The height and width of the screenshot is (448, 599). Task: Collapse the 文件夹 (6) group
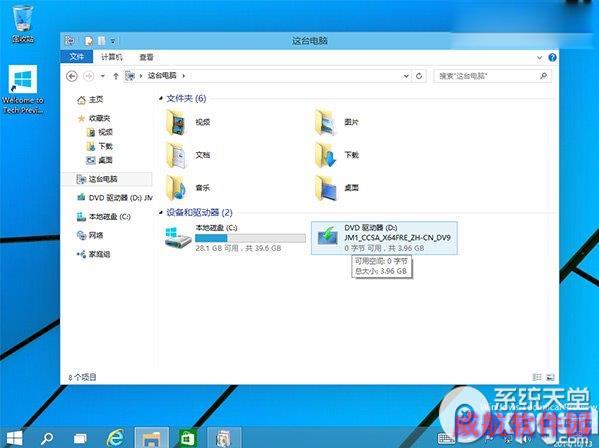161,99
